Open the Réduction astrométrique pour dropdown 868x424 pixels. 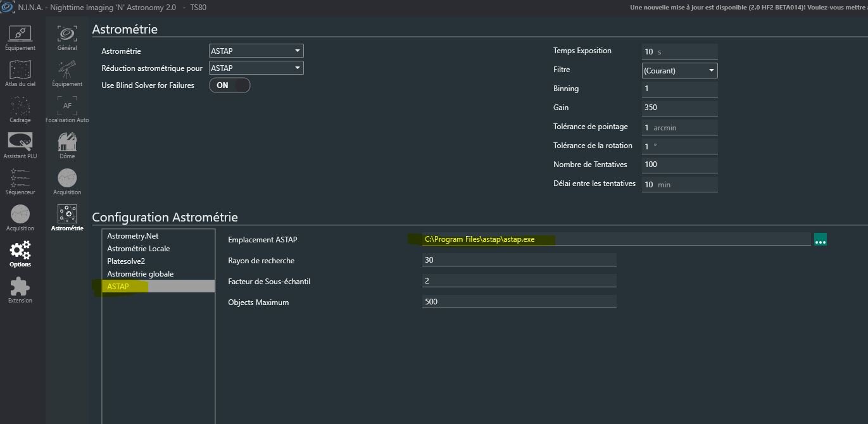(256, 68)
